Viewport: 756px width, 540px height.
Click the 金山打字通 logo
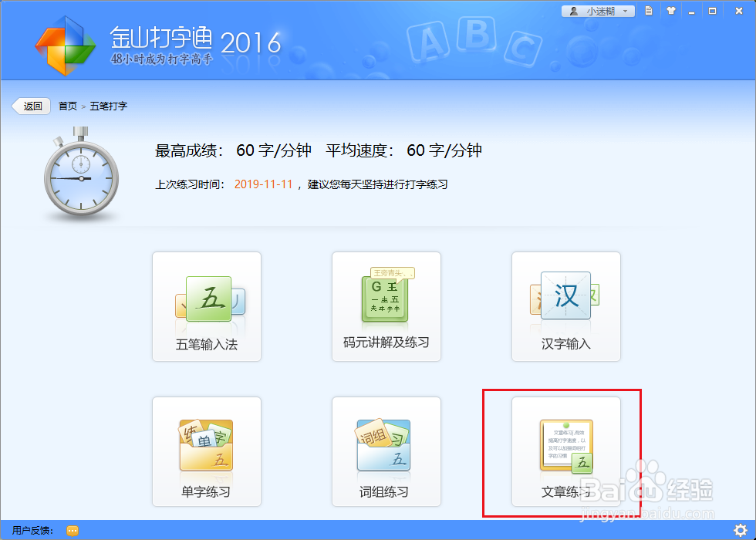(66, 46)
